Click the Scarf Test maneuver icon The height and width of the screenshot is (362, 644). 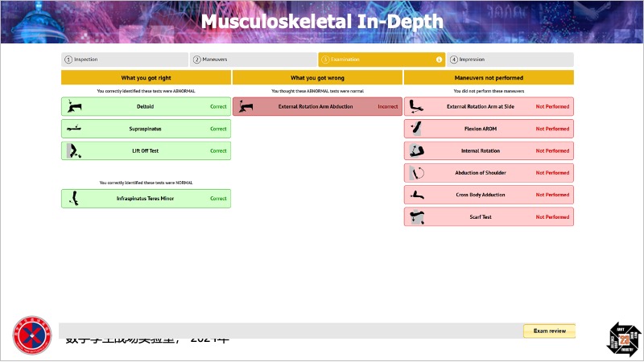(416, 217)
